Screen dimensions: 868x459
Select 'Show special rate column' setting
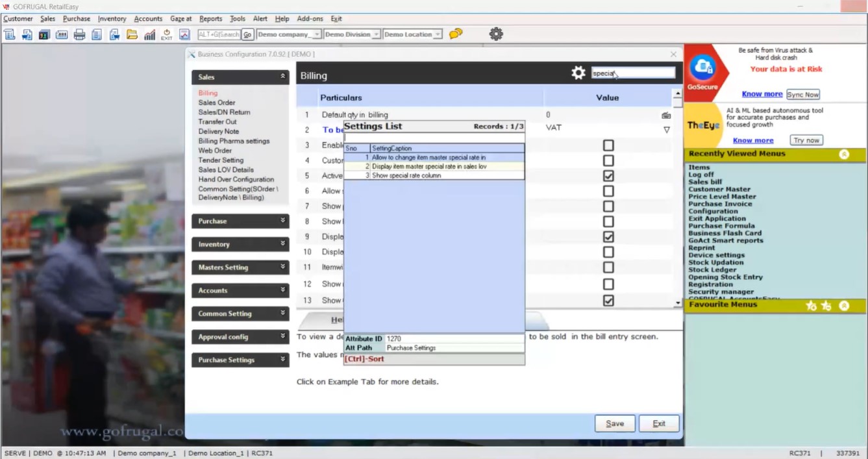pos(434,175)
